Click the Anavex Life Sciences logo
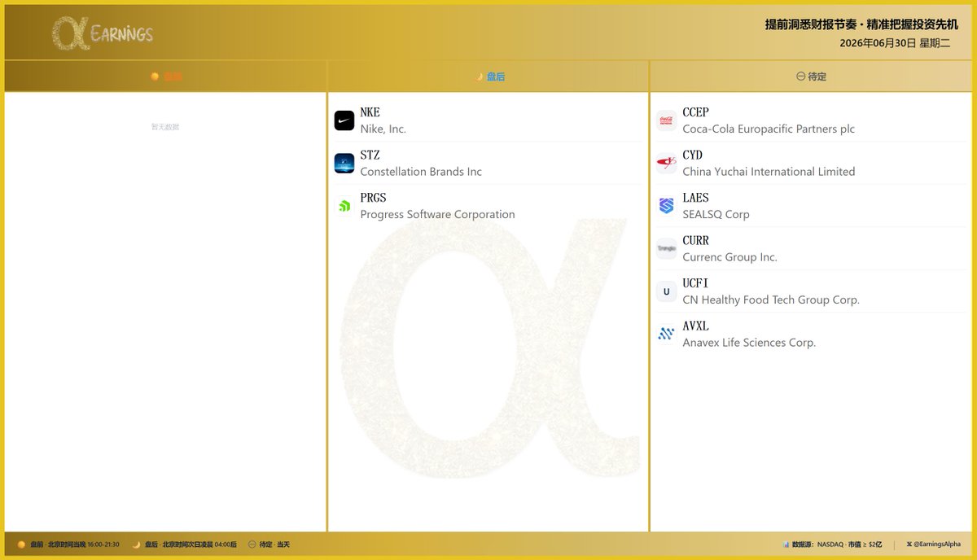 667,335
